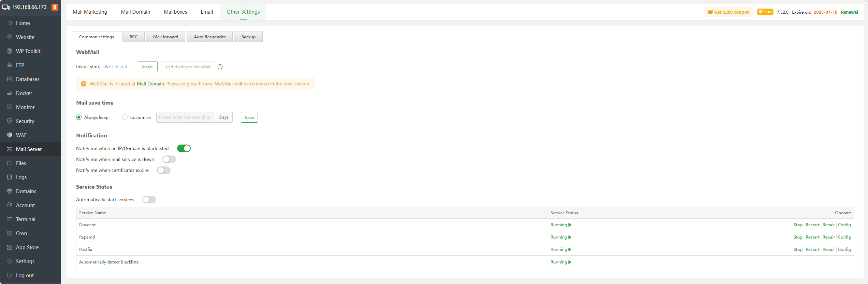
Task: Click the Files folder icon
Action: pyautogui.click(x=10, y=163)
